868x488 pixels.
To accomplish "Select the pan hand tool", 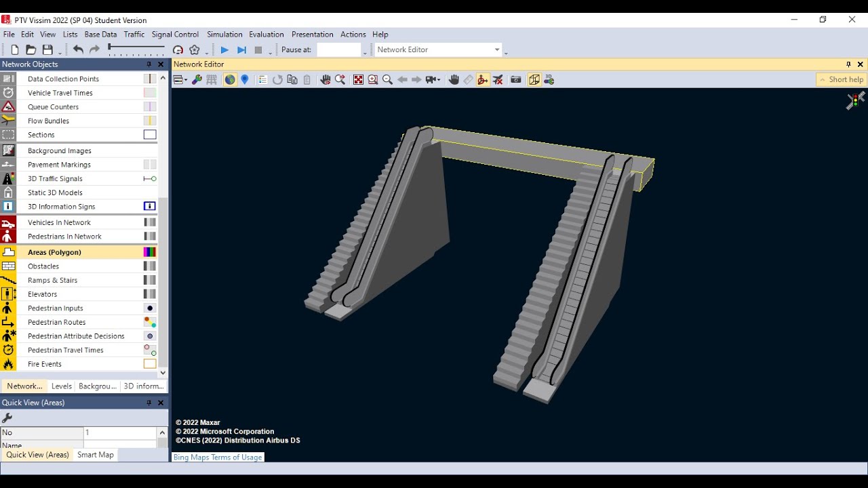I will tap(454, 79).
